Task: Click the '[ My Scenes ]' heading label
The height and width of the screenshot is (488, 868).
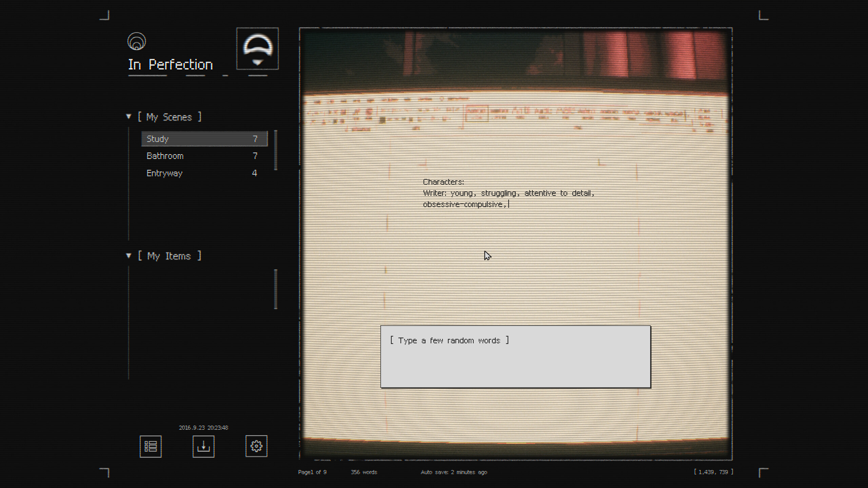Action: (170, 117)
